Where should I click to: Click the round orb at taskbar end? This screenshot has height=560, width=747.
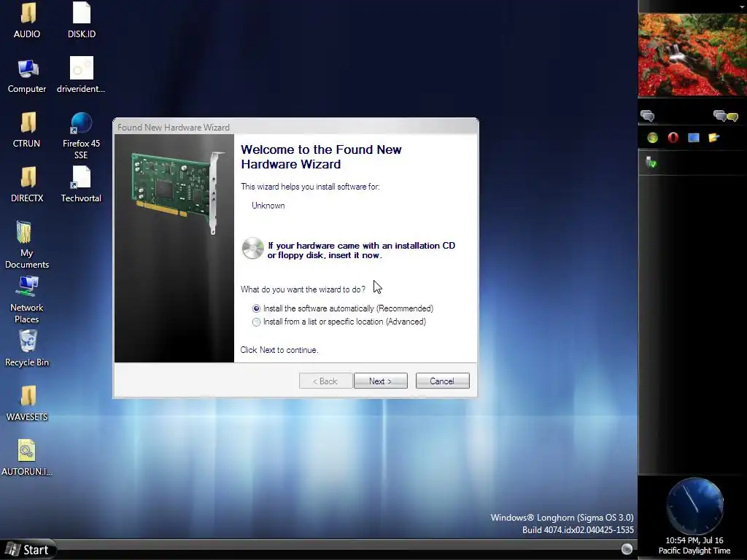[x=627, y=549]
